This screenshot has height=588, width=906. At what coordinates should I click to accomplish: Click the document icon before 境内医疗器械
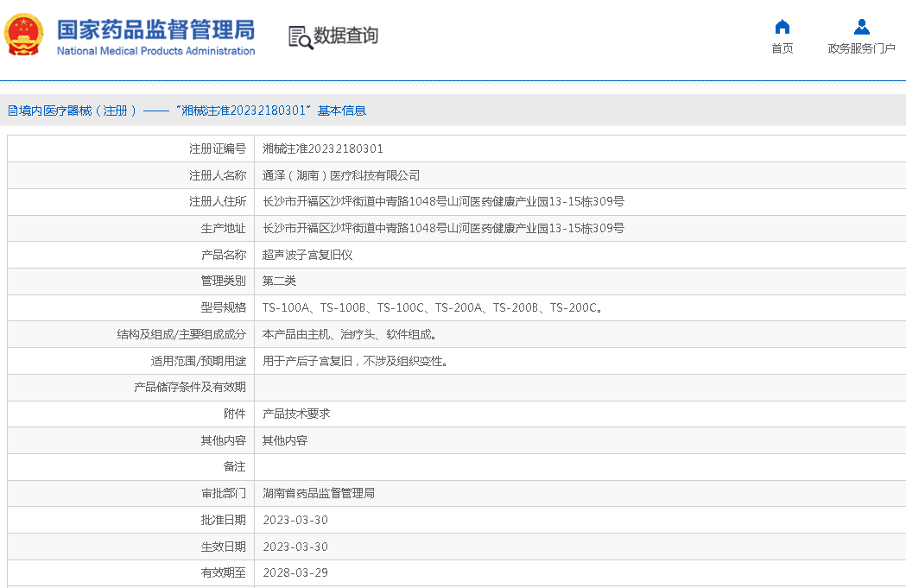[x=12, y=111]
